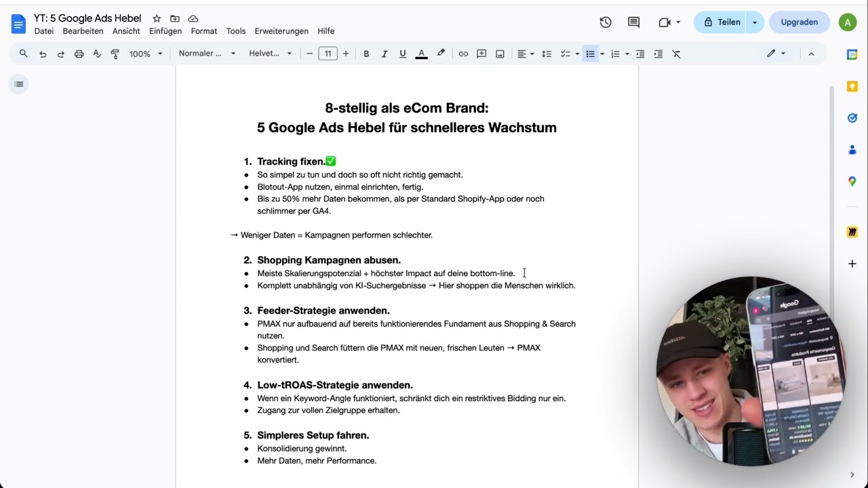Get add-ons with the plus icon
Screen dimensions: 868x488
(852, 264)
